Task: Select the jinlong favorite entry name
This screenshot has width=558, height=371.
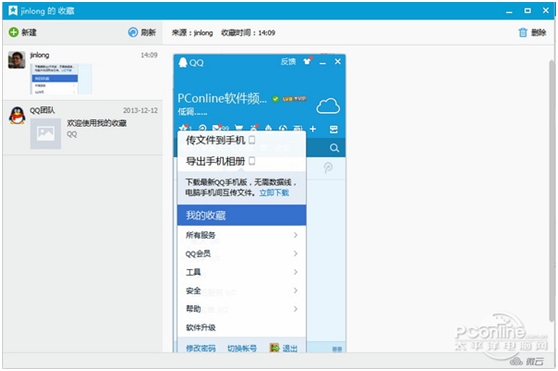Action: [40, 55]
